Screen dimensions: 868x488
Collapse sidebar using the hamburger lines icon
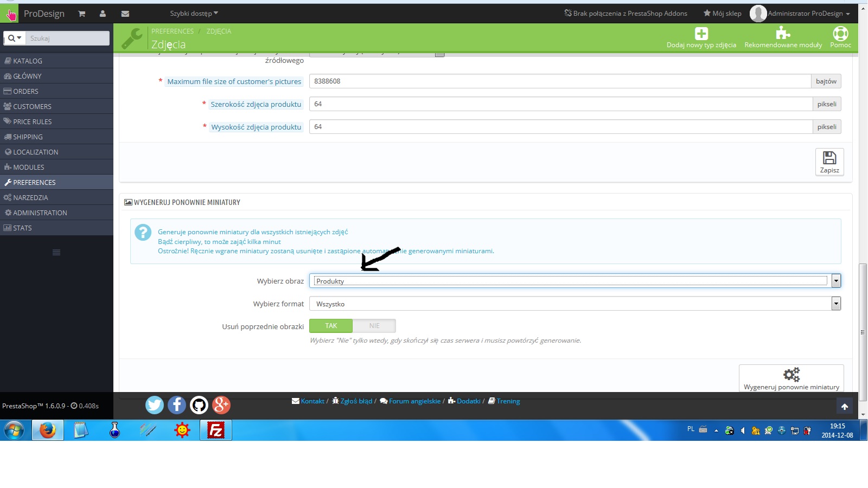56,253
